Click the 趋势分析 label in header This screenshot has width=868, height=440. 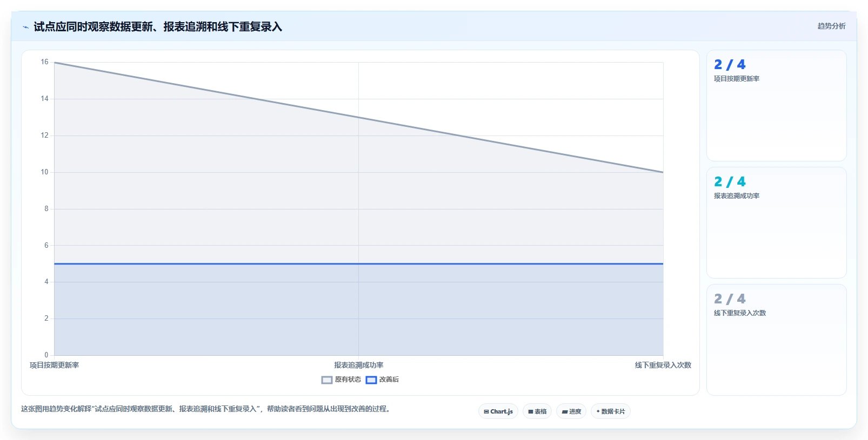(x=831, y=26)
